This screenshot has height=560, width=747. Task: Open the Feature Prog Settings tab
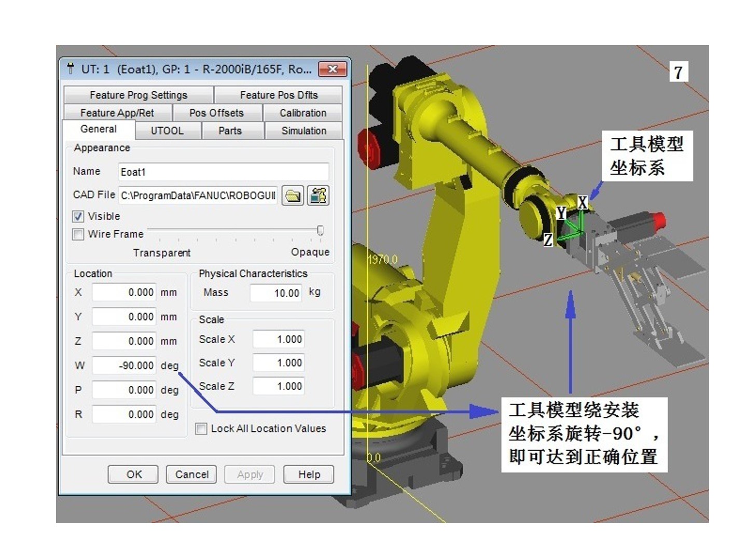139,95
